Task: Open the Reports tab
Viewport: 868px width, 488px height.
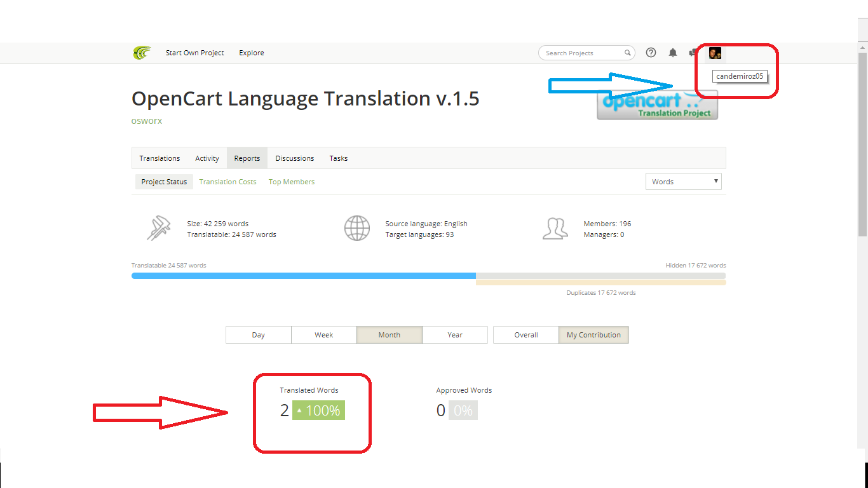Action: [x=247, y=158]
